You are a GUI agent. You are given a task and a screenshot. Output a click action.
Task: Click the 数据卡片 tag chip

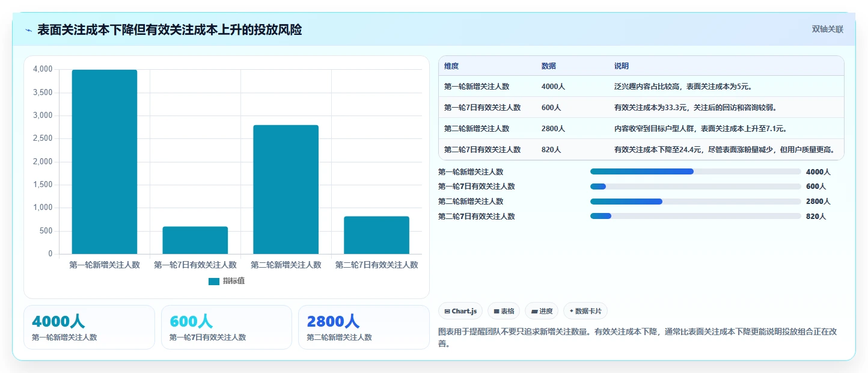click(x=585, y=311)
